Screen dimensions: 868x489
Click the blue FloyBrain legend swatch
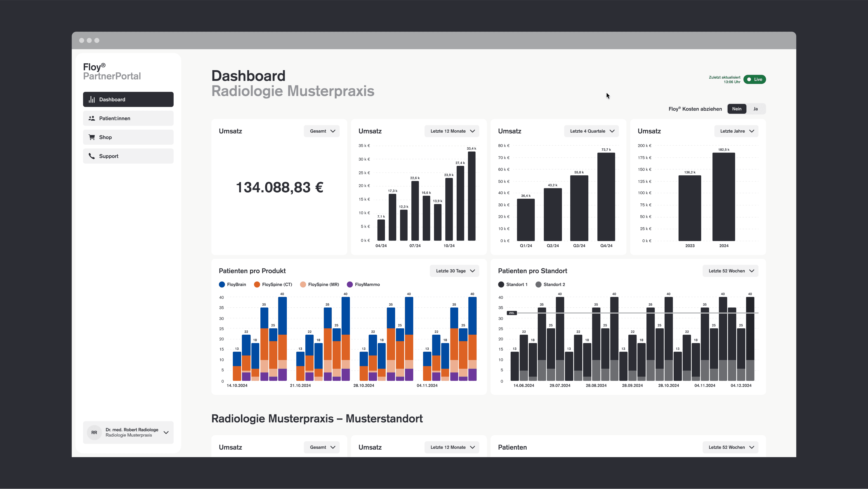click(222, 285)
